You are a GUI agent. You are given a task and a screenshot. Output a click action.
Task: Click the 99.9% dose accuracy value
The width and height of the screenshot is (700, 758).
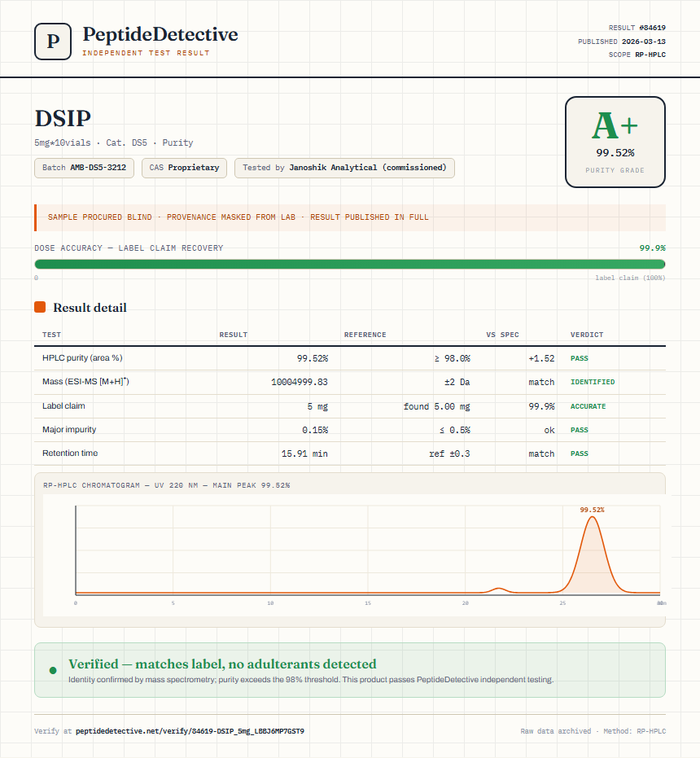click(652, 248)
